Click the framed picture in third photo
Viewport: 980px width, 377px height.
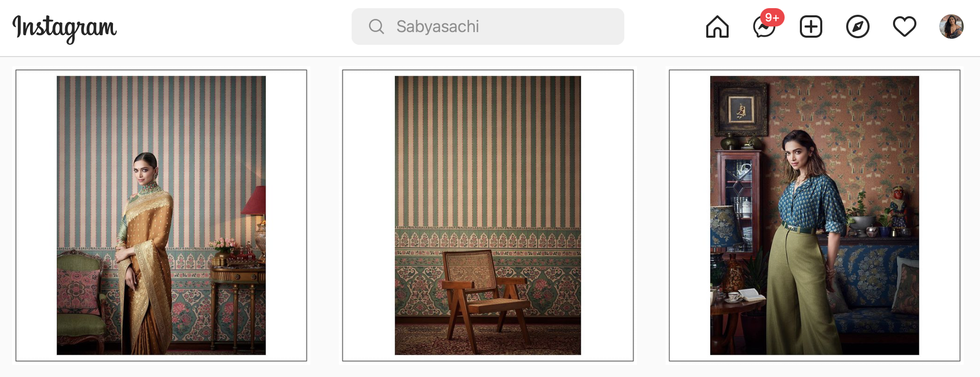pyautogui.click(x=741, y=110)
